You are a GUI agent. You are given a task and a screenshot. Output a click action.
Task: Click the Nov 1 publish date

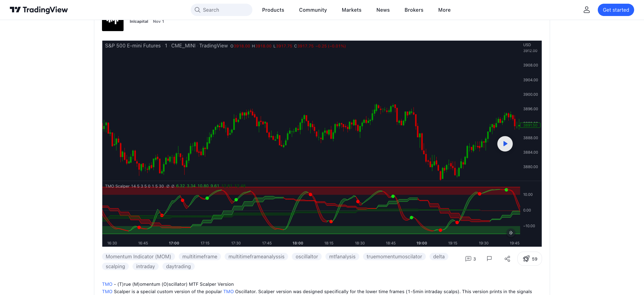158,22
